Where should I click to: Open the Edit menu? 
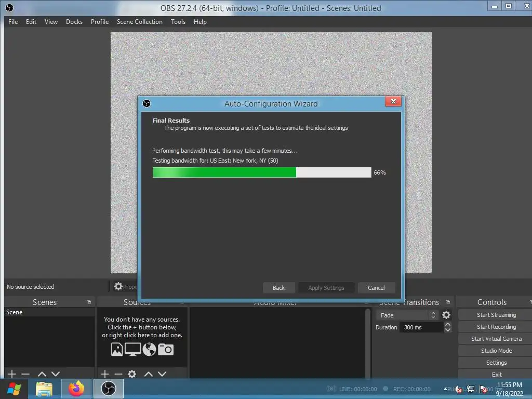tap(31, 22)
